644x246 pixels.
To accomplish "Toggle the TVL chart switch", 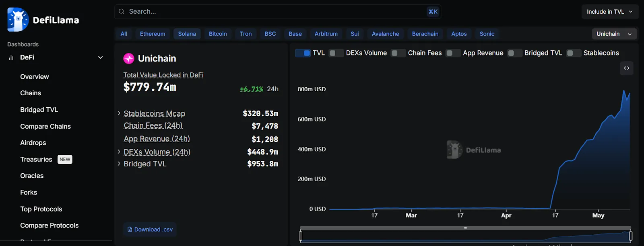I will coord(303,53).
